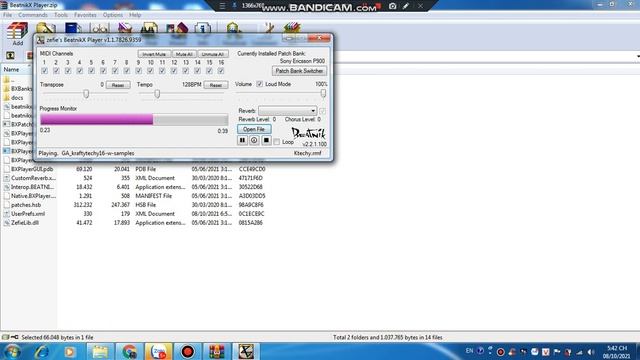Click the Add archive icon in WinRAR toolbar
This screenshot has height=360, width=640.
17,33
